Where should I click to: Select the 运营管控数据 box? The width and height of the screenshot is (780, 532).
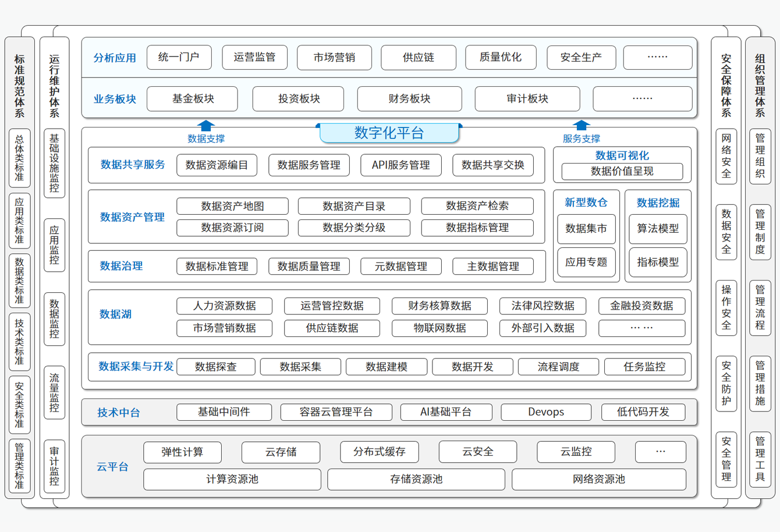click(332, 306)
